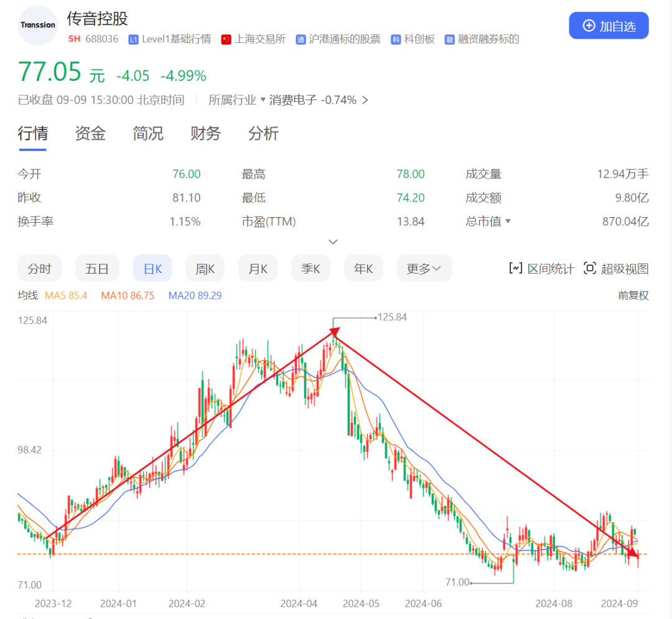Viewport: 672px width, 619px height.
Task: Click the 科 badge for 科创板
Action: pos(396,40)
